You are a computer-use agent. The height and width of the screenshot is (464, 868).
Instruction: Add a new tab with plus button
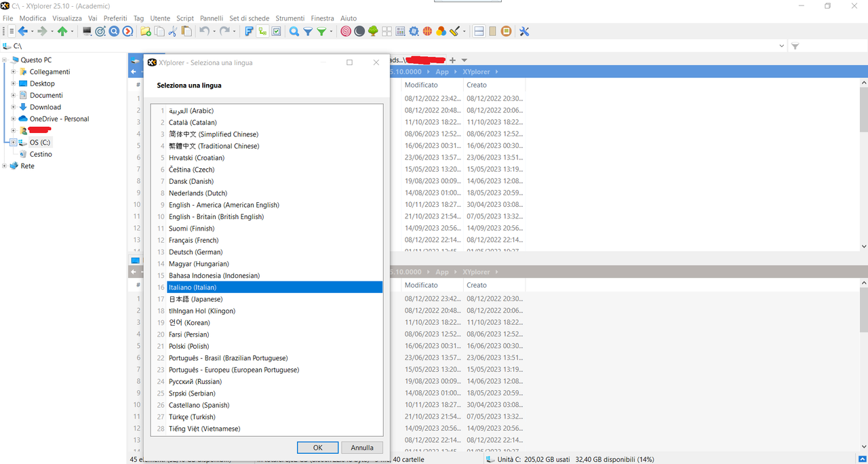[453, 60]
